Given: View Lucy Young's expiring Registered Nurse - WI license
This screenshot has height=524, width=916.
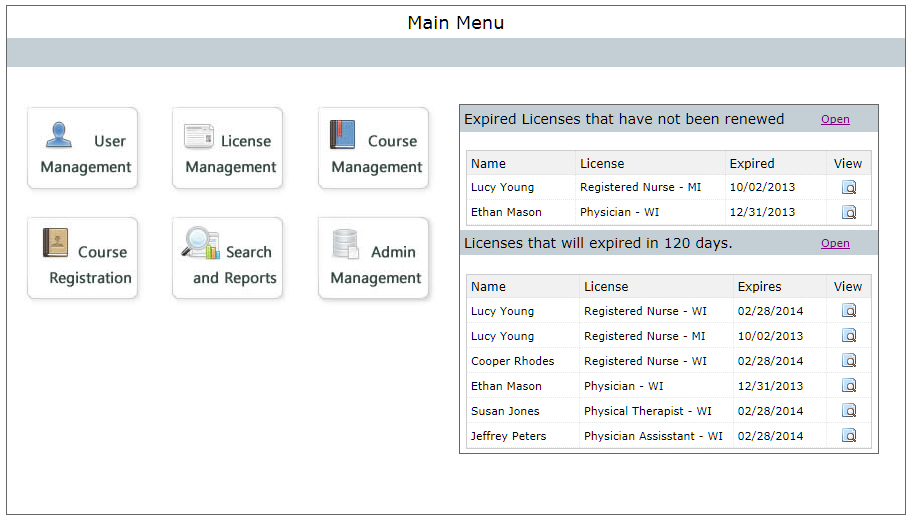Looking at the screenshot, I should click(848, 311).
